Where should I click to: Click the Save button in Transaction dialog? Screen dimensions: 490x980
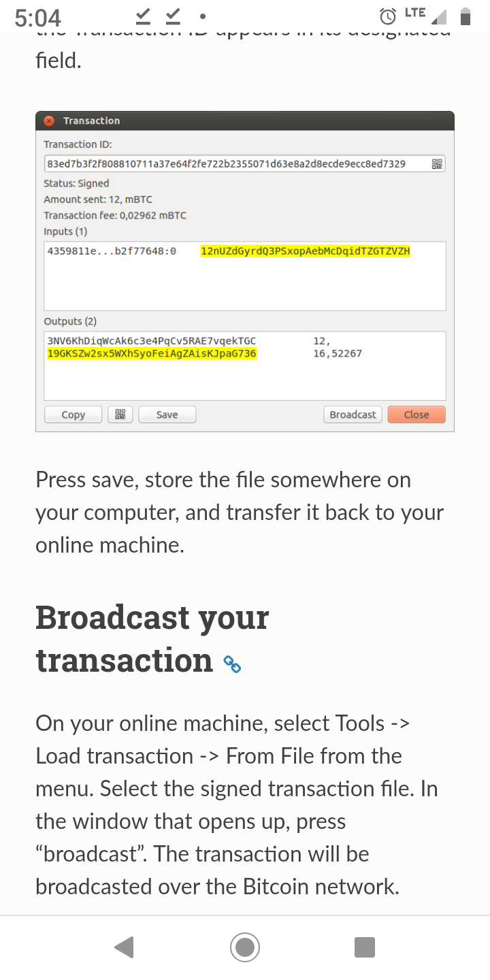tap(167, 414)
